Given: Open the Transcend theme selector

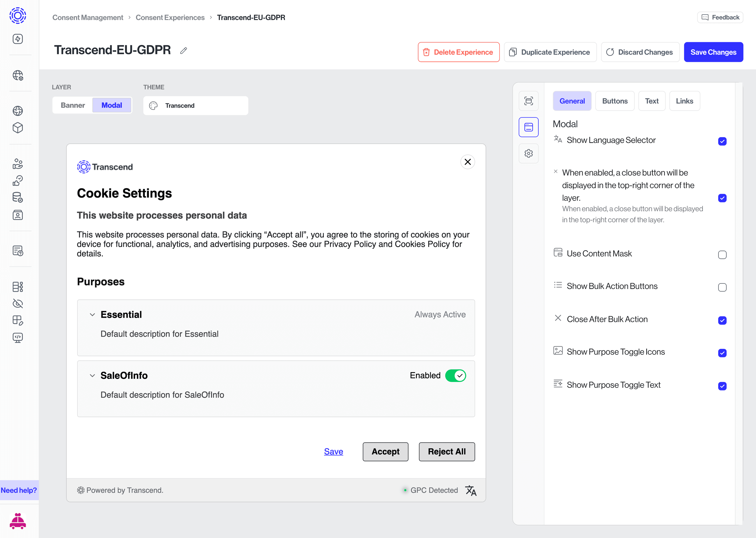Looking at the screenshot, I should 196,105.
